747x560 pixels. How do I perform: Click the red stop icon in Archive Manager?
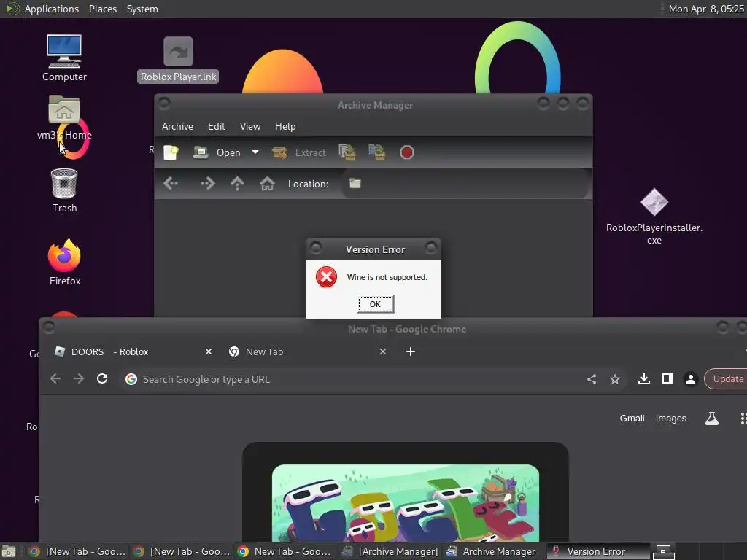coord(407,152)
